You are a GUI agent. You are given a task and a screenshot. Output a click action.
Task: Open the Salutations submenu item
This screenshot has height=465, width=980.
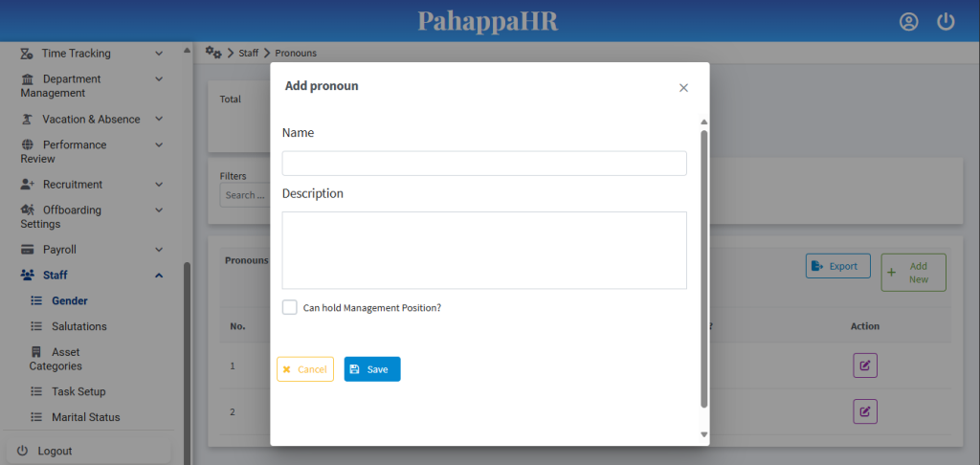78,326
